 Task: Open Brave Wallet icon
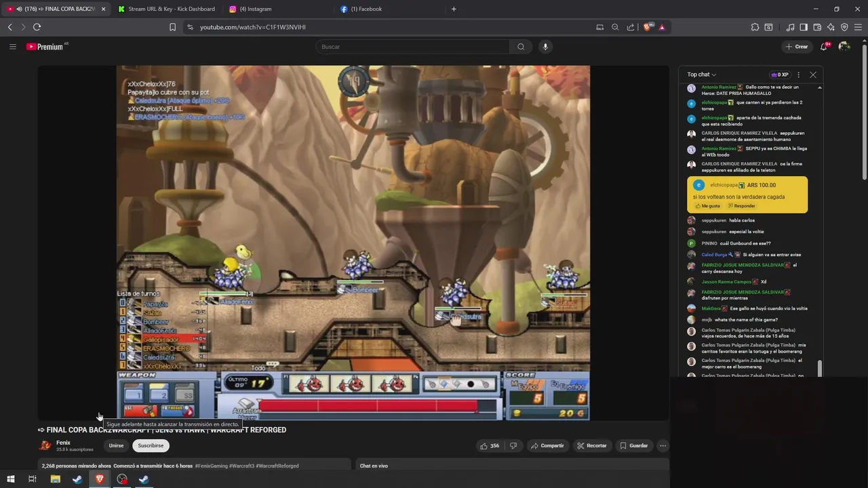tap(817, 27)
